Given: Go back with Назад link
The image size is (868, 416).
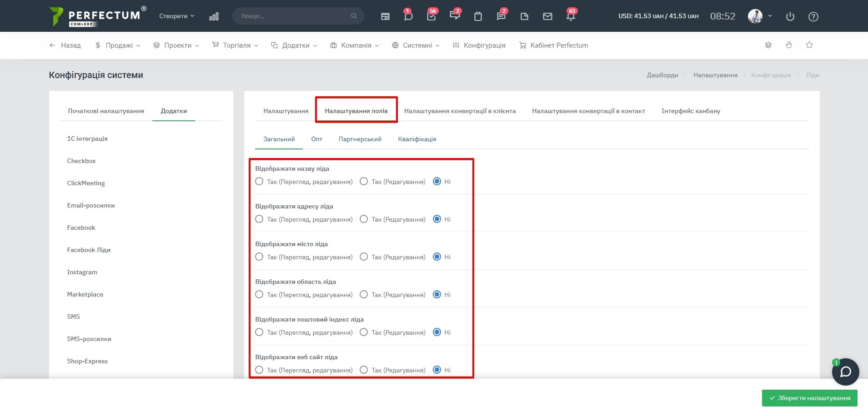Looking at the screenshot, I should pyautogui.click(x=65, y=45).
